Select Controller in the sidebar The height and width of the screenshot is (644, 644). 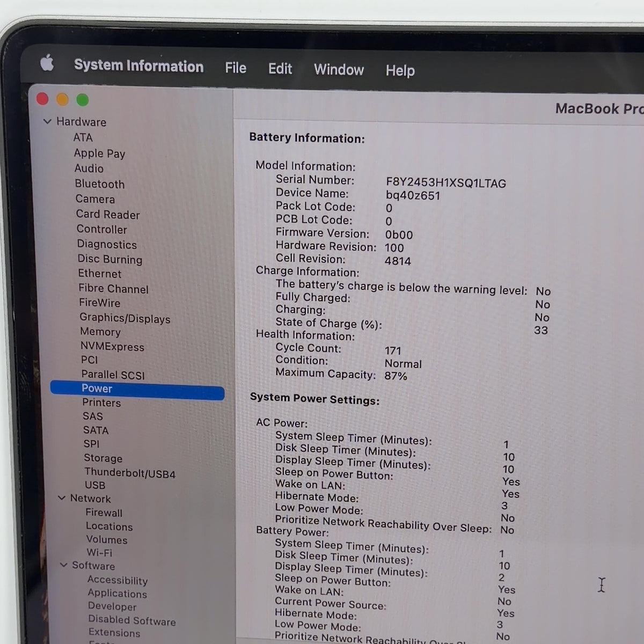101,229
